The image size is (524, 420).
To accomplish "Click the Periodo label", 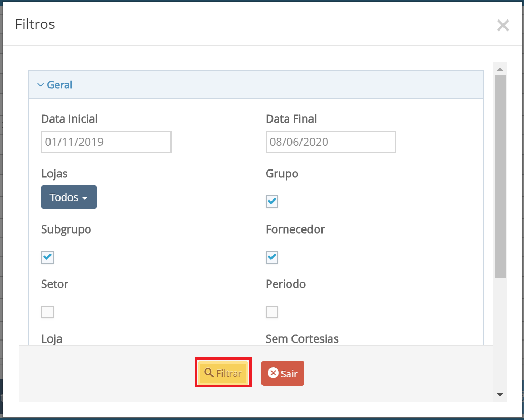I will pos(285,284).
